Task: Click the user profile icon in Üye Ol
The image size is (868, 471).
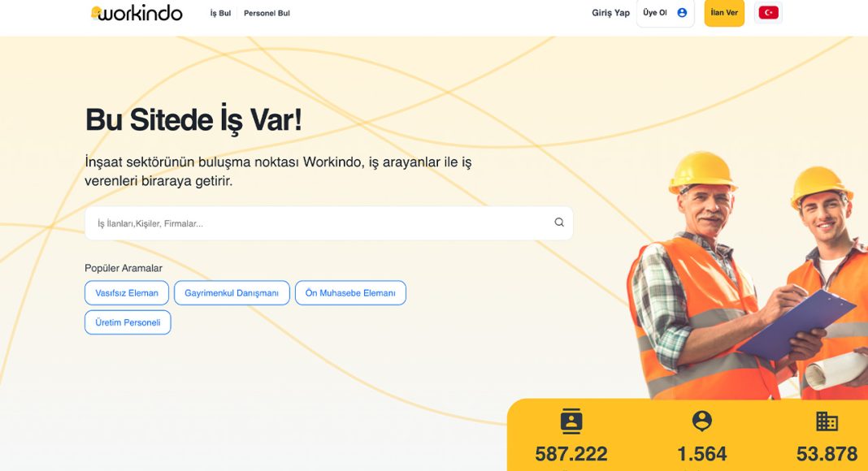Action: 682,13
